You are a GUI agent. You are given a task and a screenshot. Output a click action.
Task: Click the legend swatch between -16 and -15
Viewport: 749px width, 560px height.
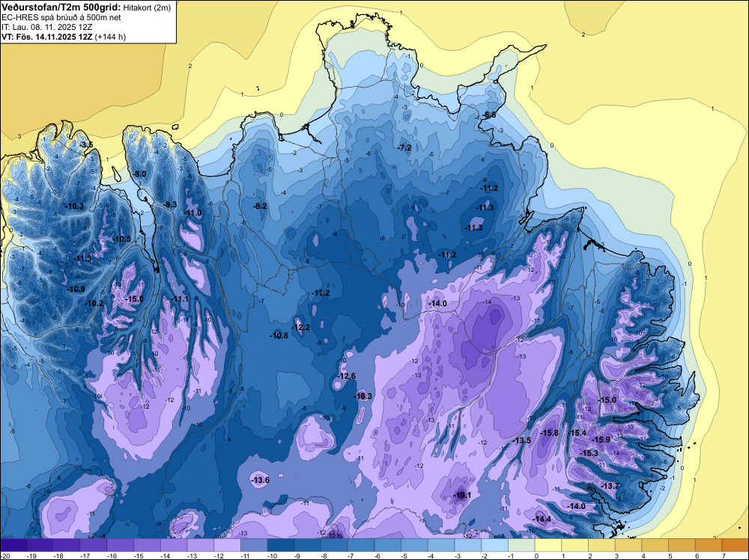(x=121, y=545)
